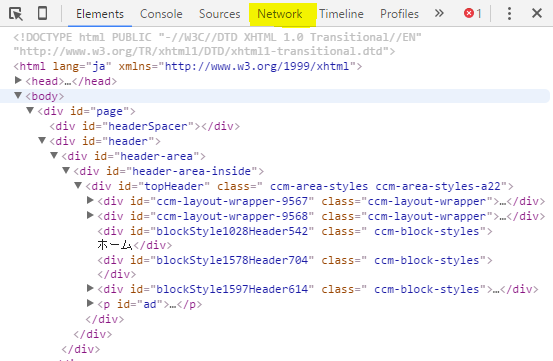Switch to the Elements tab
553x361 pixels.
[x=100, y=14]
